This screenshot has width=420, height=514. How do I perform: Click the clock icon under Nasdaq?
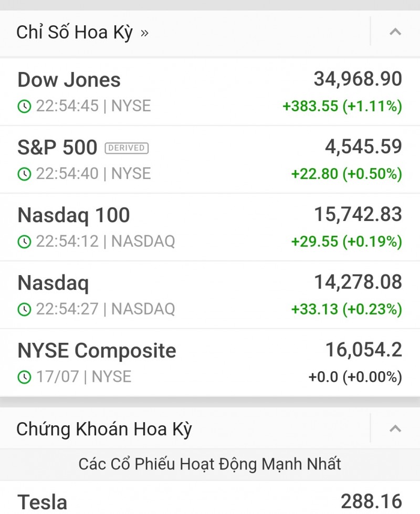(24, 309)
